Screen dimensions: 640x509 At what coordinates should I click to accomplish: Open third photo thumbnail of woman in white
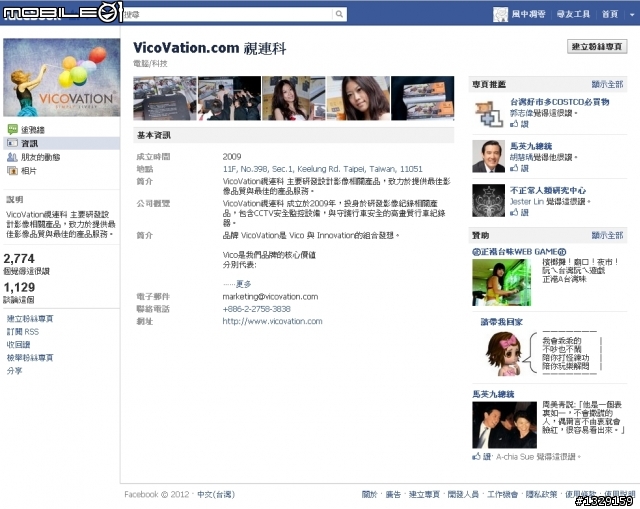coord(293,98)
